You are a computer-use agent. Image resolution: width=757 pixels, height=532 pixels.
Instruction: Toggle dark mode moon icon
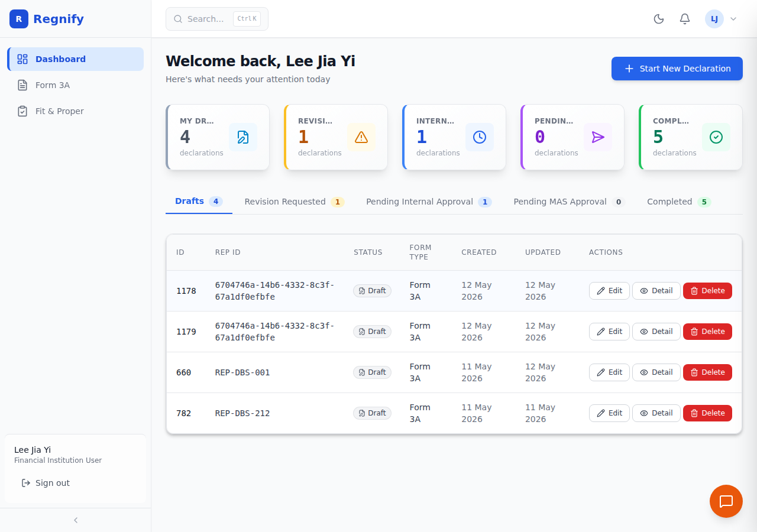pos(659,19)
